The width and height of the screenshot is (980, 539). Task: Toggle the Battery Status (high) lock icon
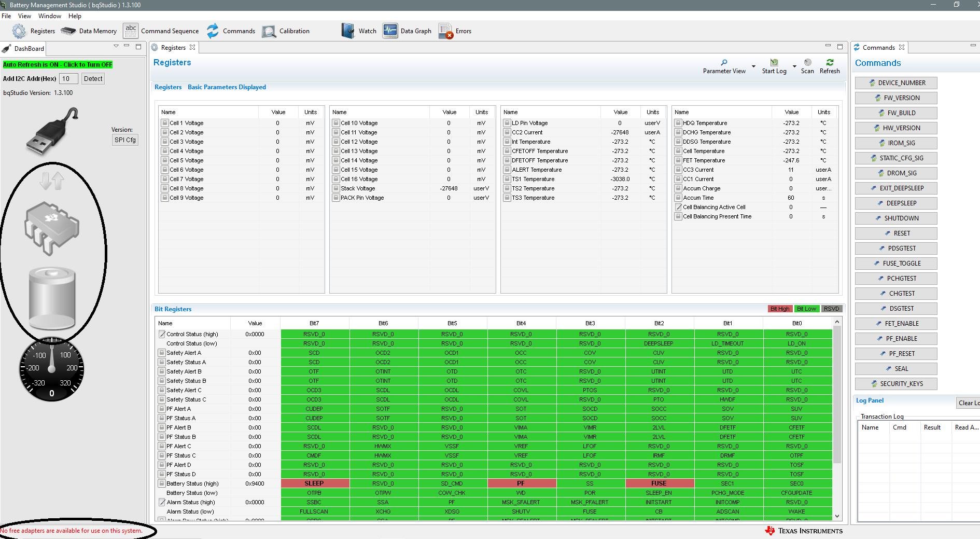coord(162,483)
